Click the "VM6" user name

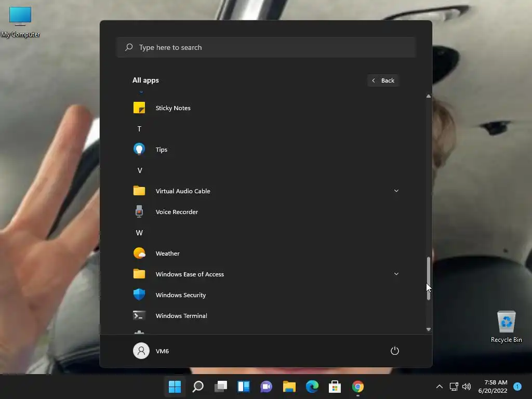[162, 351]
